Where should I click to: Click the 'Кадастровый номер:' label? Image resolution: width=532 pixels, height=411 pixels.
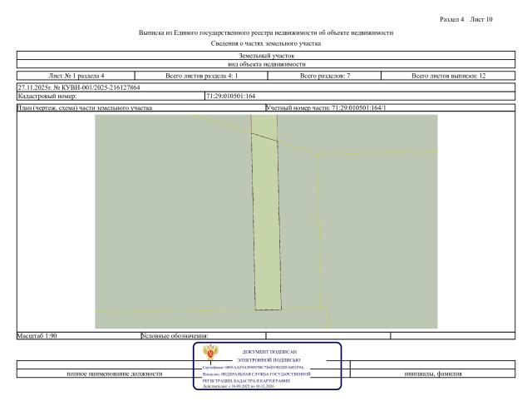(x=47, y=97)
